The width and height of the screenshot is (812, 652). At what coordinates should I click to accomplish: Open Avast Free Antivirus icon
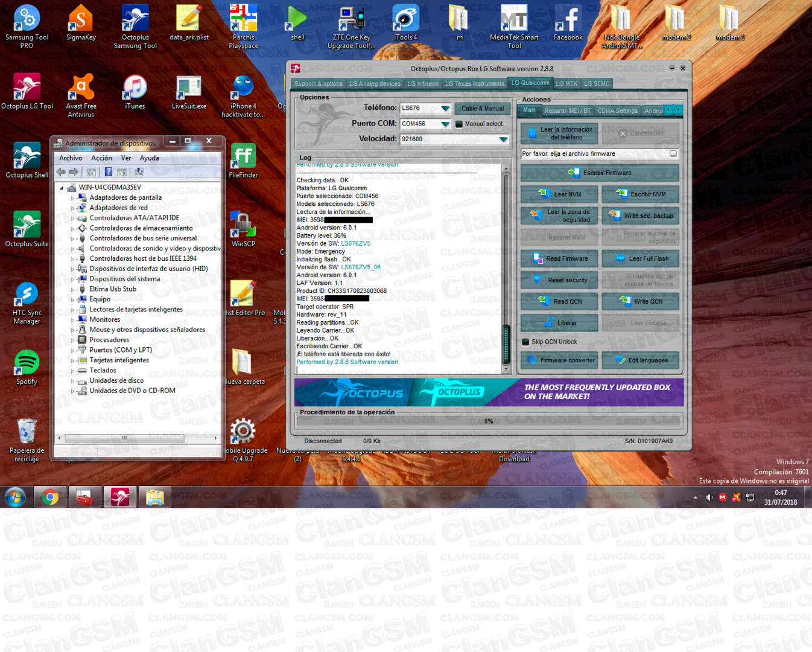click(81, 95)
